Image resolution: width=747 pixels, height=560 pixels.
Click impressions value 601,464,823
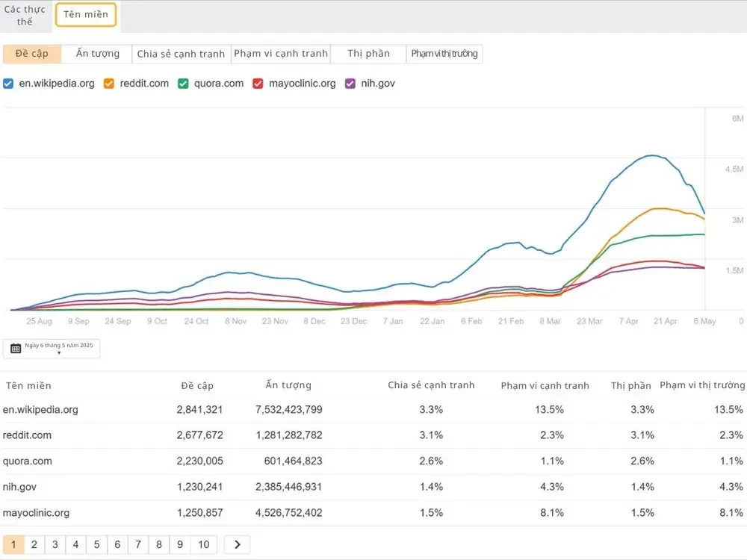pyautogui.click(x=293, y=461)
